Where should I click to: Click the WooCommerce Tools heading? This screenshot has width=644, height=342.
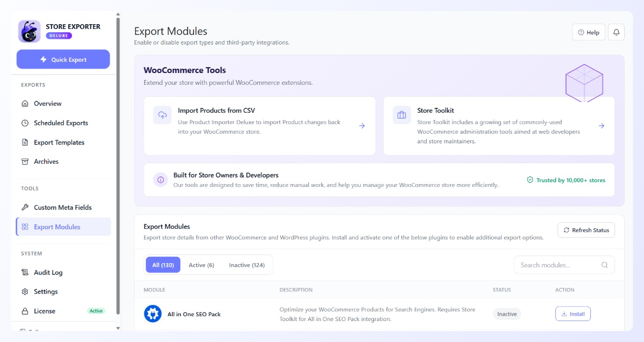[x=185, y=70]
